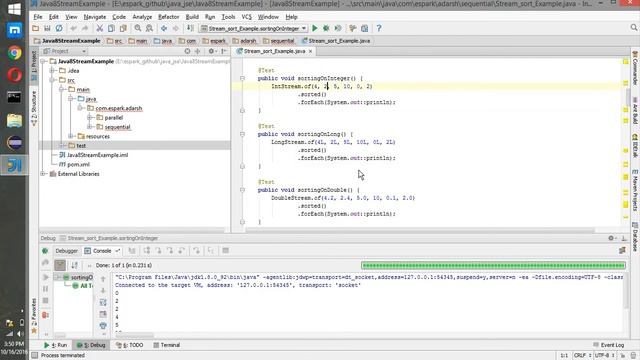The image size is (640, 360).
Task: Open the run configuration dropdown
Action: (253, 28)
